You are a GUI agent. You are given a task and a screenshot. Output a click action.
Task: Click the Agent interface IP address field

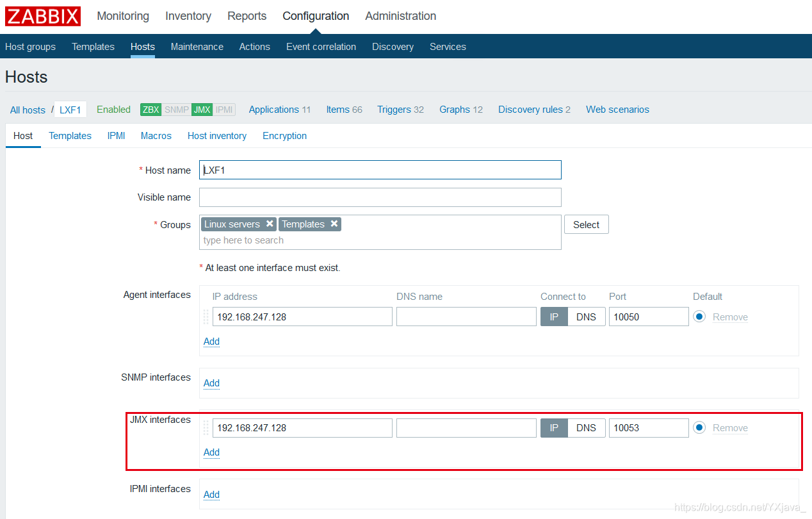point(302,317)
